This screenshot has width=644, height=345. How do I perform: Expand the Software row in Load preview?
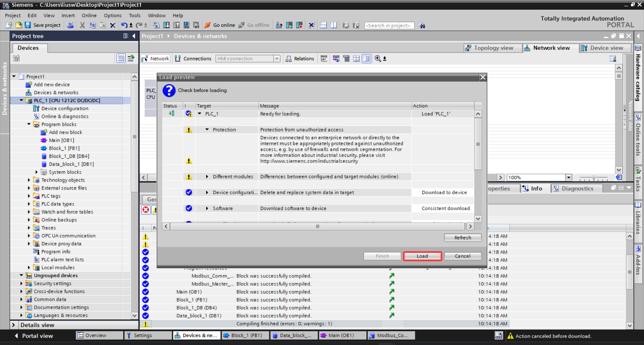207,208
